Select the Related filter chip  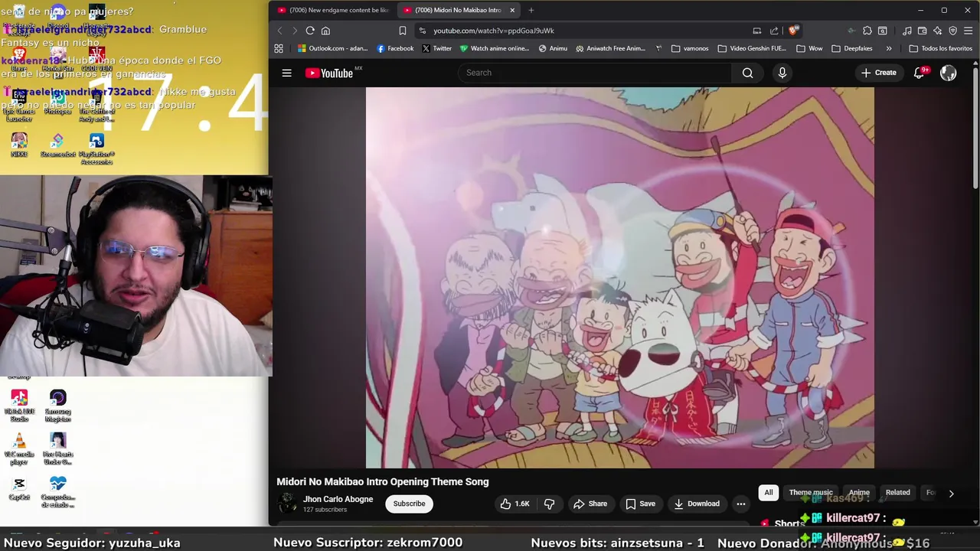[x=897, y=493]
